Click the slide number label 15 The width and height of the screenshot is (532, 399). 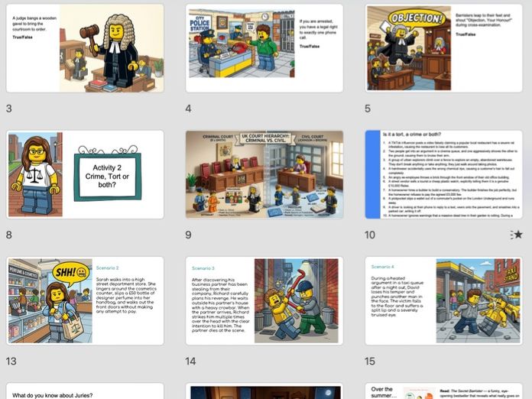coord(370,361)
